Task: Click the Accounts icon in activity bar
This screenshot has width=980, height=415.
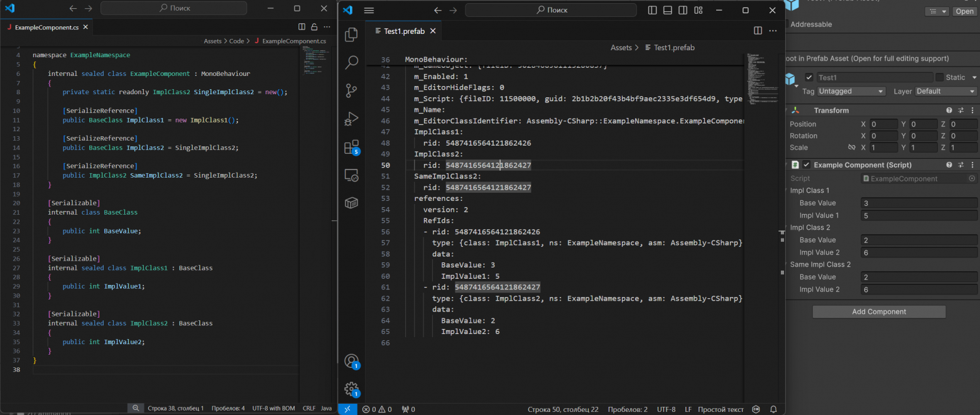Action: 351,361
